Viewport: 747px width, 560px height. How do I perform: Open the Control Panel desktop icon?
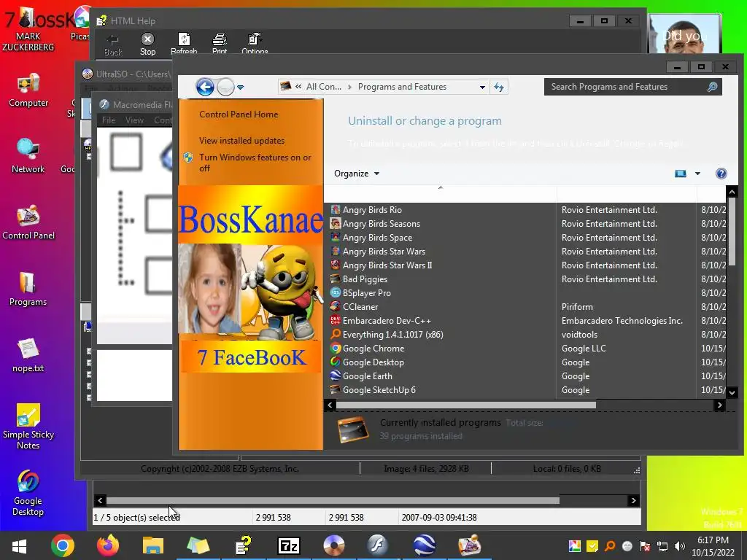coord(28,222)
